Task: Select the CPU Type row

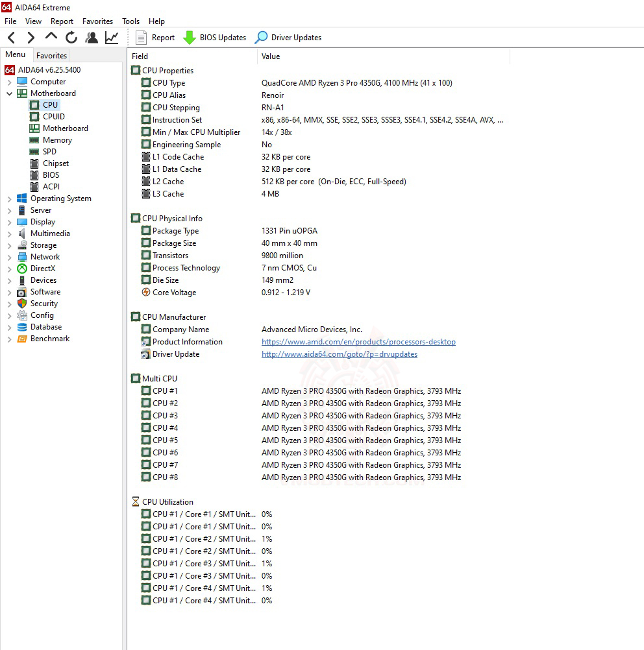Action: tap(297, 83)
